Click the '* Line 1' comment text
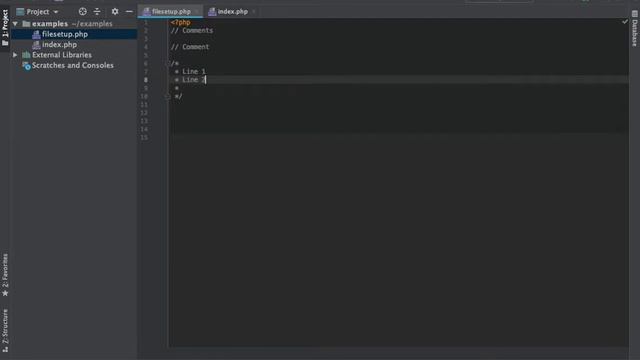This screenshot has width=640, height=360. point(190,71)
